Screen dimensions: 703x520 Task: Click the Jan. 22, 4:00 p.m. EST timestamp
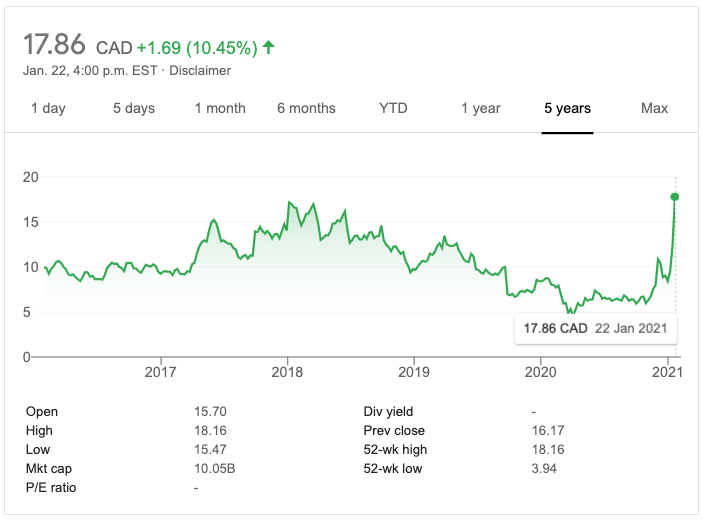pos(90,70)
